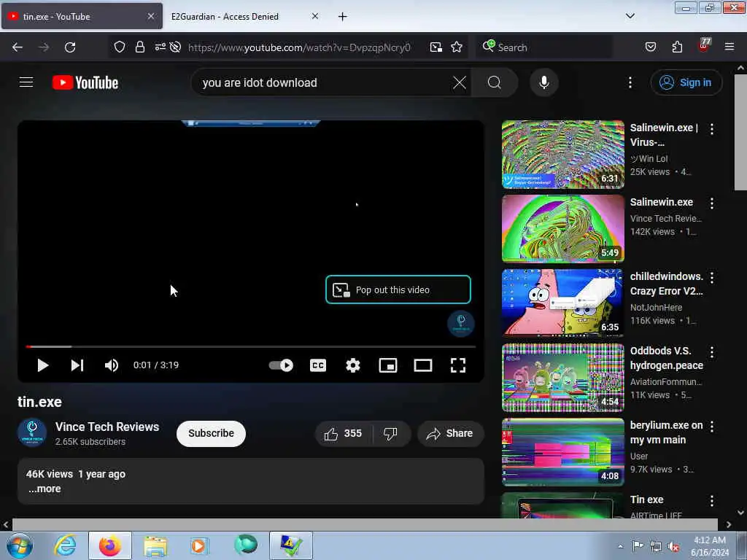Open site permissions icon in address bar
Screen dimensions: 747x560
(160, 47)
